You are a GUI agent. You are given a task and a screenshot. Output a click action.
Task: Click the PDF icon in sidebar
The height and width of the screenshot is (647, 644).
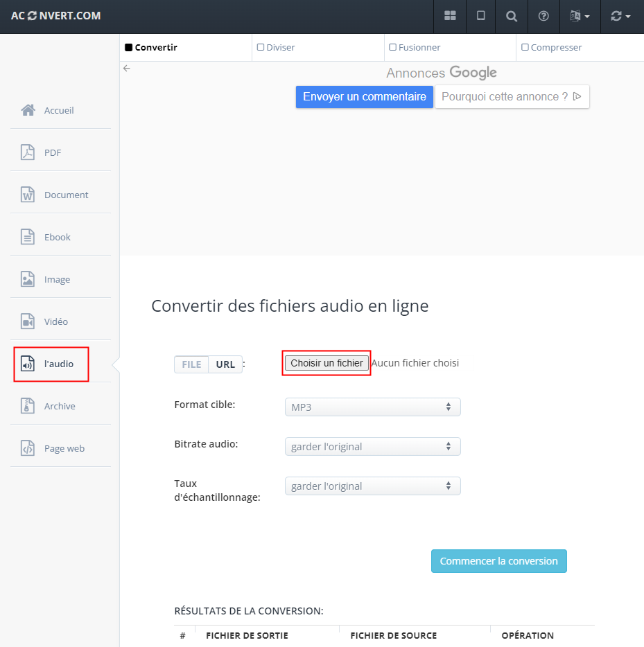28,152
